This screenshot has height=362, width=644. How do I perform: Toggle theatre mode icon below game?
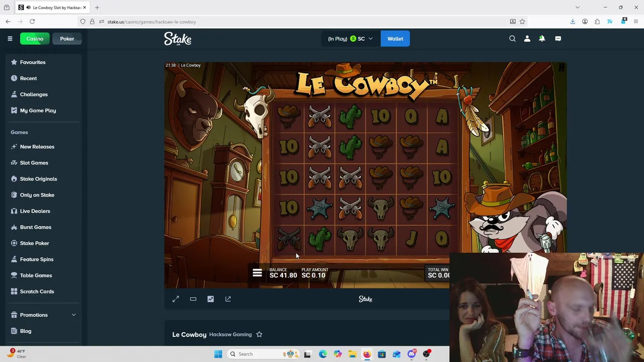tap(193, 299)
